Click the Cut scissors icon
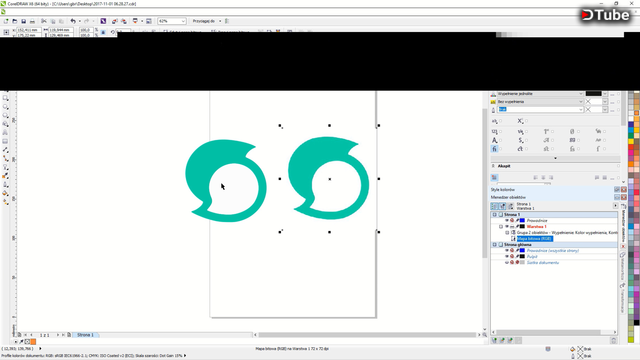Viewport: 640px width, 360px height. [x=44, y=21]
